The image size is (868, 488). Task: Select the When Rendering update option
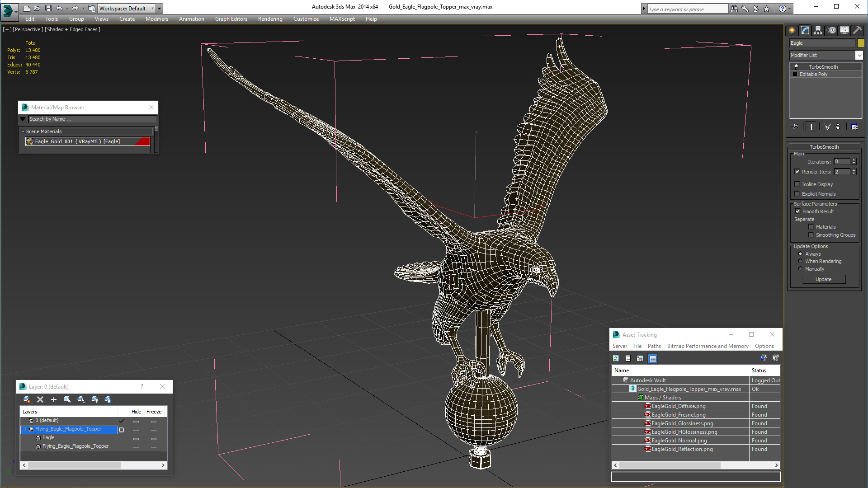[x=801, y=261]
